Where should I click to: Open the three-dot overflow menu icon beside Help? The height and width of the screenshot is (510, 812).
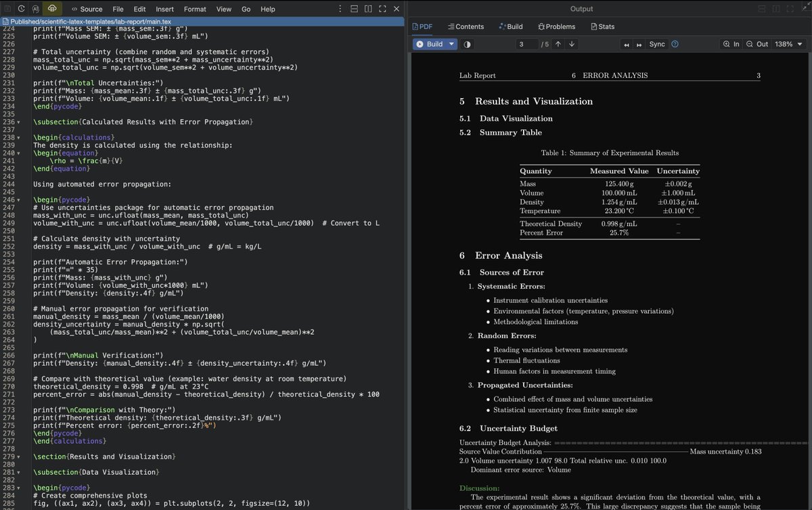[x=340, y=9]
